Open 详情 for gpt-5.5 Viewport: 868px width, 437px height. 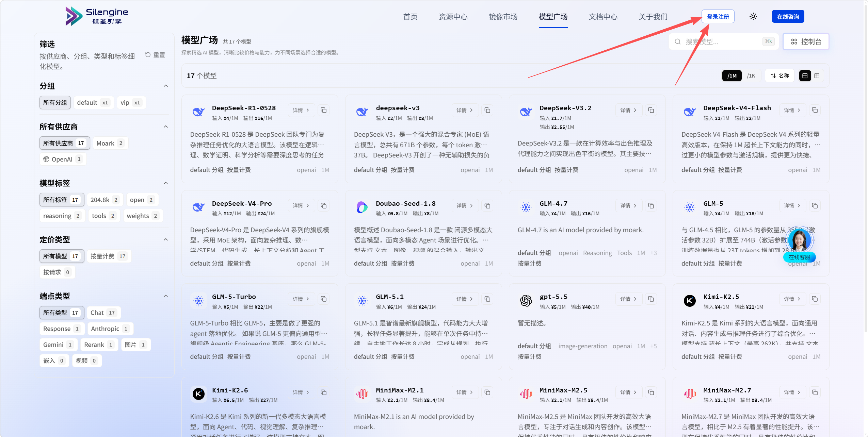(x=629, y=299)
